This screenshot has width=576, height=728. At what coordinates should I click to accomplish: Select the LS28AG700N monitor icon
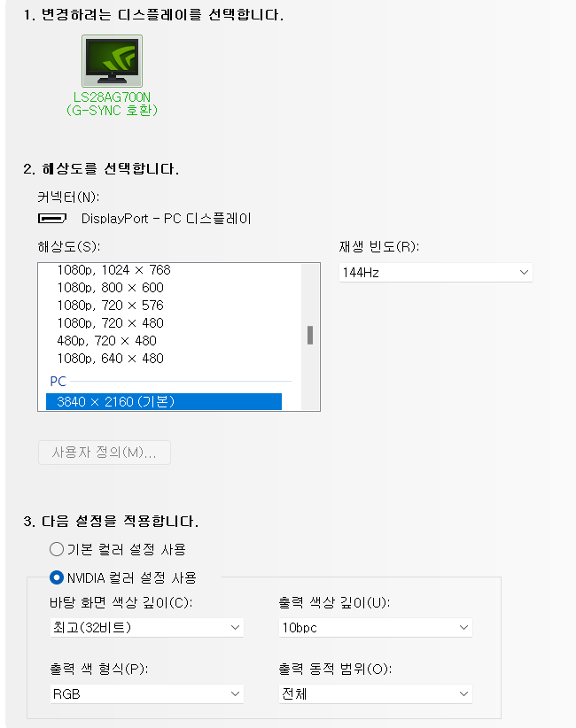[x=112, y=61]
